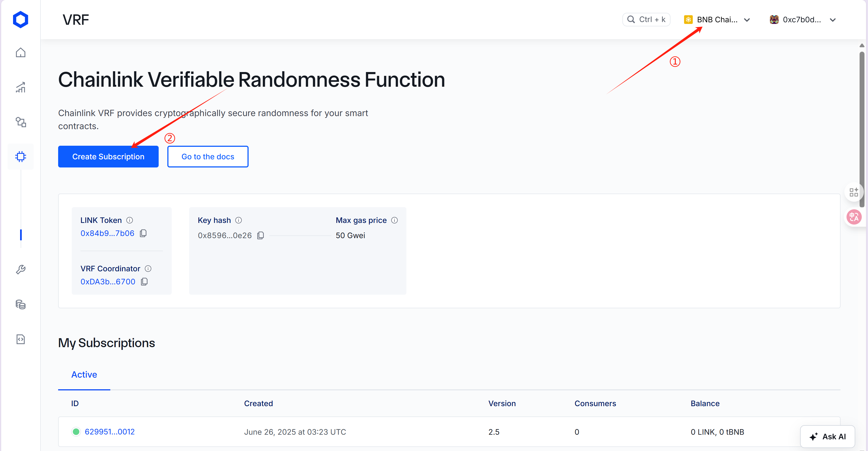Open the code file icon in sidebar
Viewport: 868px width, 451px height.
[21, 339]
